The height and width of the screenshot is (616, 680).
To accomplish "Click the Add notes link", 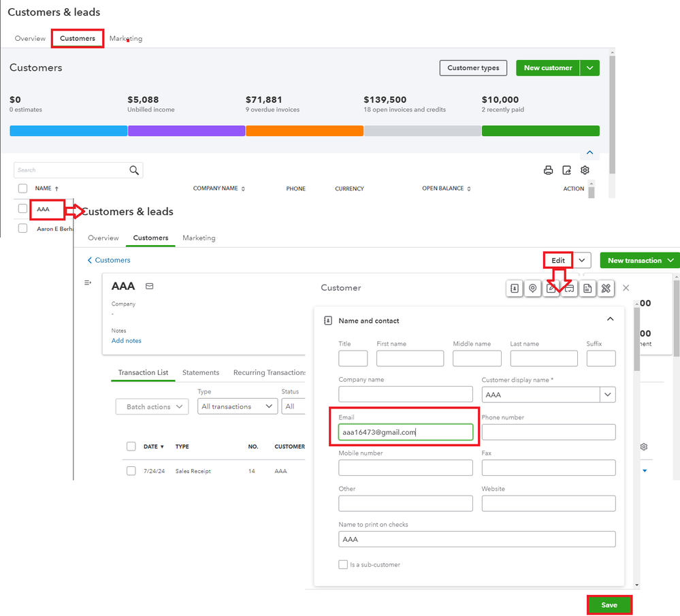I will click(x=126, y=341).
